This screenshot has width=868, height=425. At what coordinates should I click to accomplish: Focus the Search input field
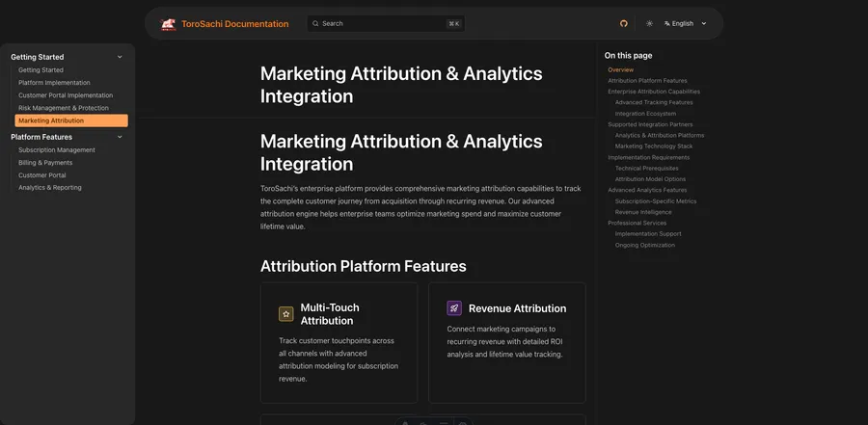(386, 24)
